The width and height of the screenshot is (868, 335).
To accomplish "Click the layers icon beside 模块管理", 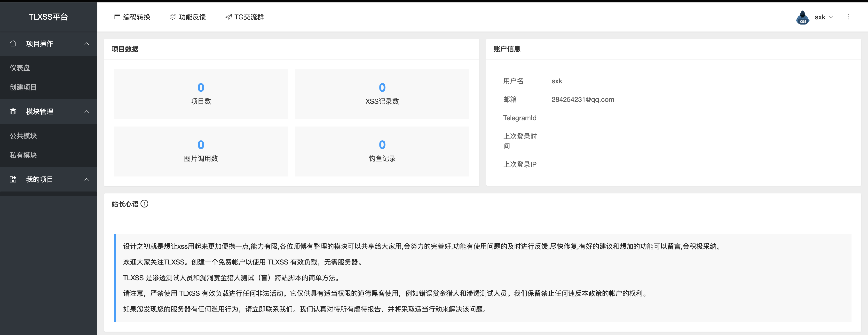I will [13, 112].
